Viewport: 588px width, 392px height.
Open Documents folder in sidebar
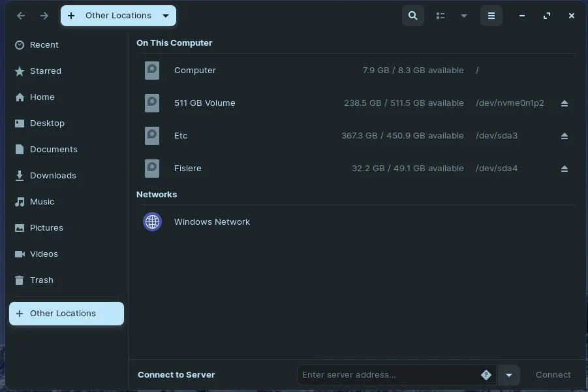[x=67, y=150]
